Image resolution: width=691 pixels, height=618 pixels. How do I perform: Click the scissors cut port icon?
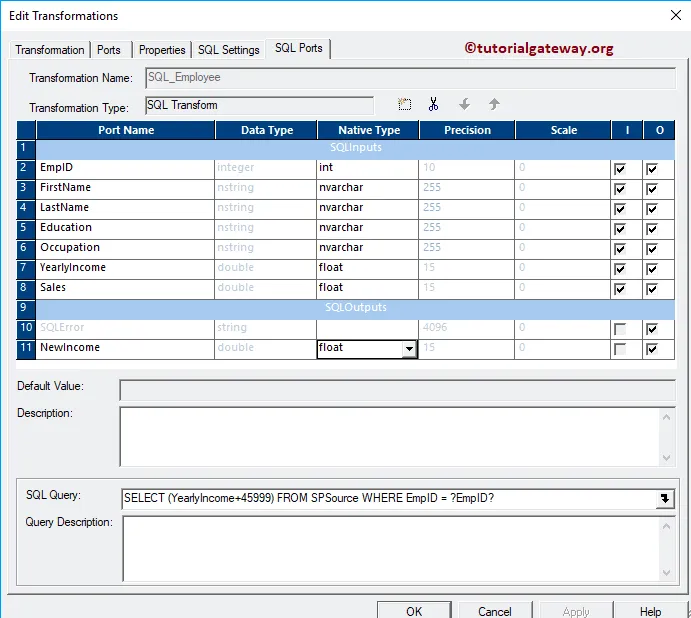[433, 104]
